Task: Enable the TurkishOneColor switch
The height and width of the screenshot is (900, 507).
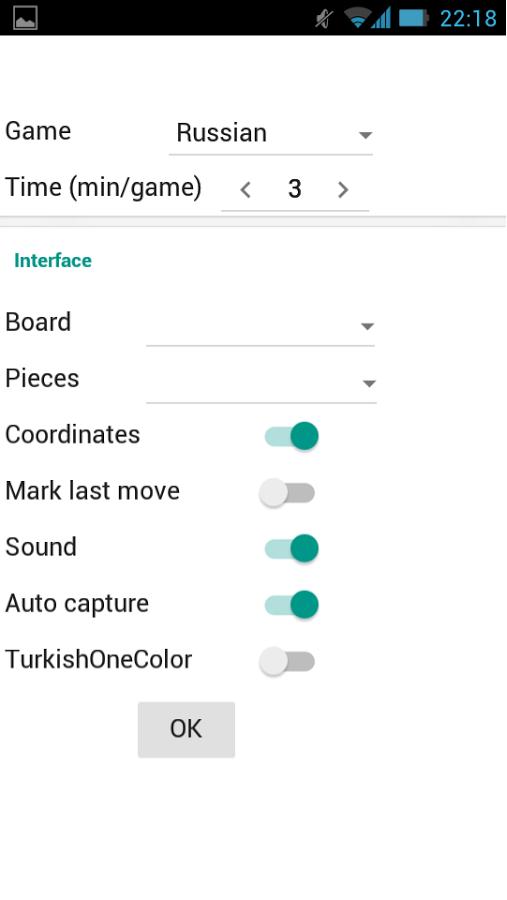Action: (x=287, y=661)
